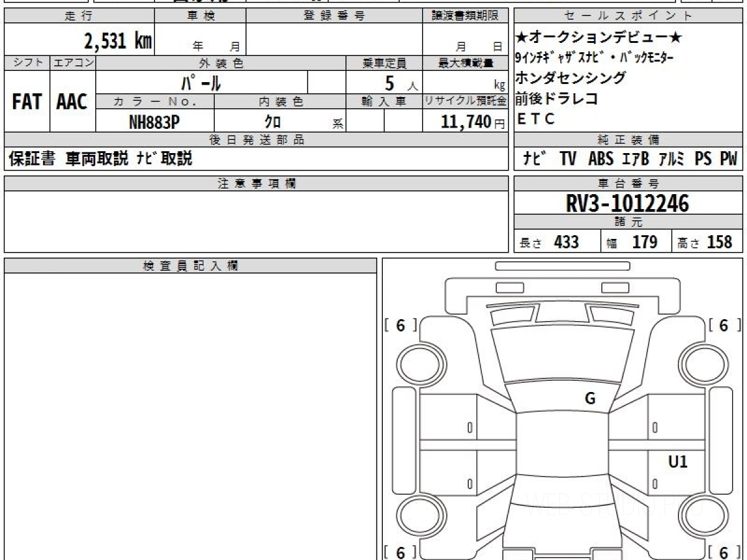
Task: Click the 検査員記入欄 header
Action: (190, 266)
